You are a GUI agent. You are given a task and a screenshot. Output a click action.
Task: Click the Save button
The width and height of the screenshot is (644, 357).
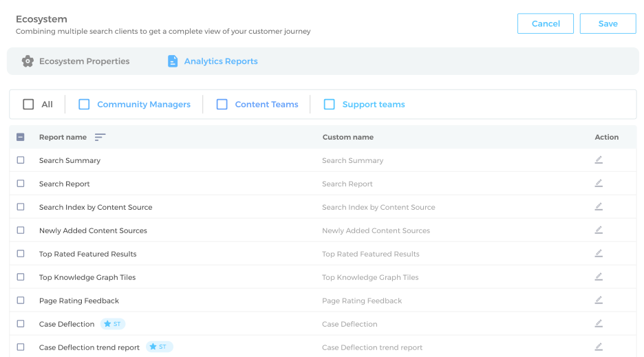coord(608,23)
